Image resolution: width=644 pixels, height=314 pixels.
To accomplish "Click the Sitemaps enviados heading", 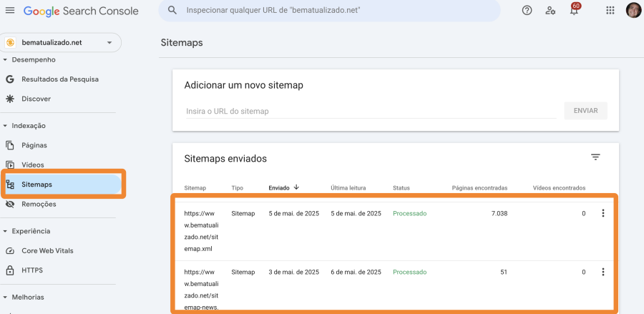I will click(225, 159).
